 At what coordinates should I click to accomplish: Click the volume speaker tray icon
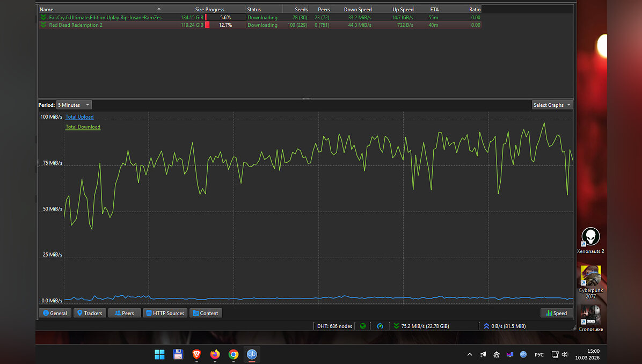(565, 354)
